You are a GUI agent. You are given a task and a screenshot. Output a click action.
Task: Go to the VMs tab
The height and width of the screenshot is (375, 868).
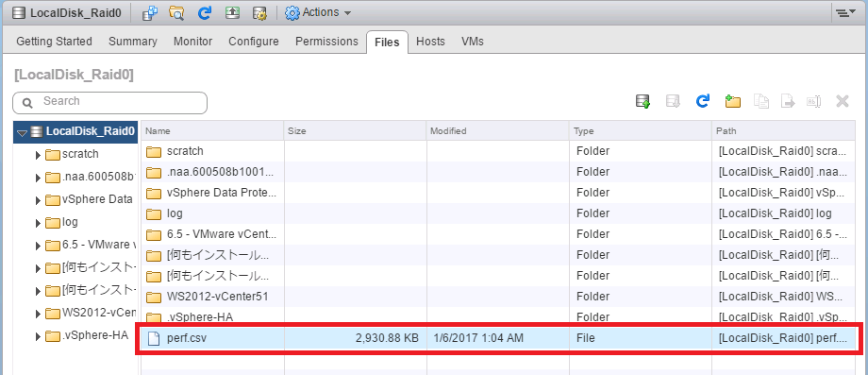pos(472,42)
